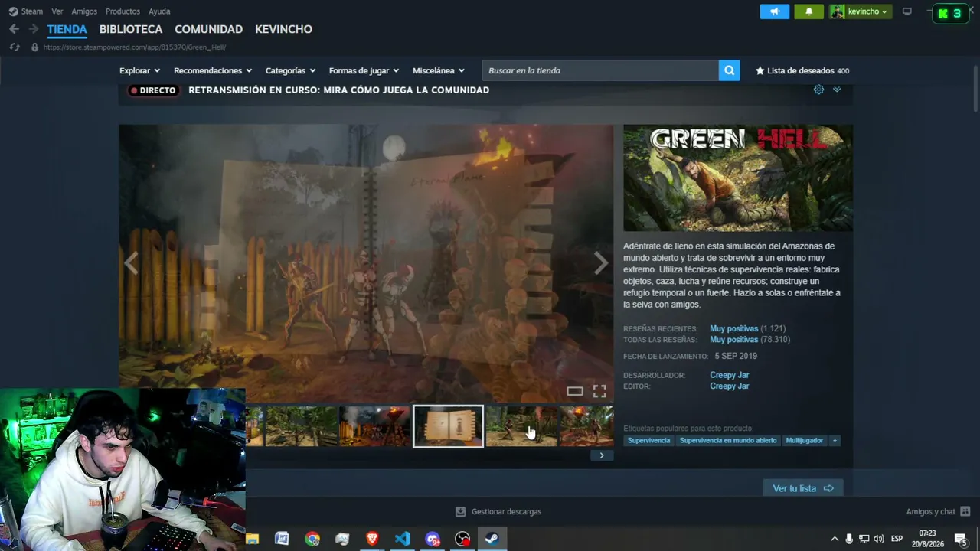The height and width of the screenshot is (551, 980).
Task: Switch to the COMUNIDAD tab
Action: [208, 29]
